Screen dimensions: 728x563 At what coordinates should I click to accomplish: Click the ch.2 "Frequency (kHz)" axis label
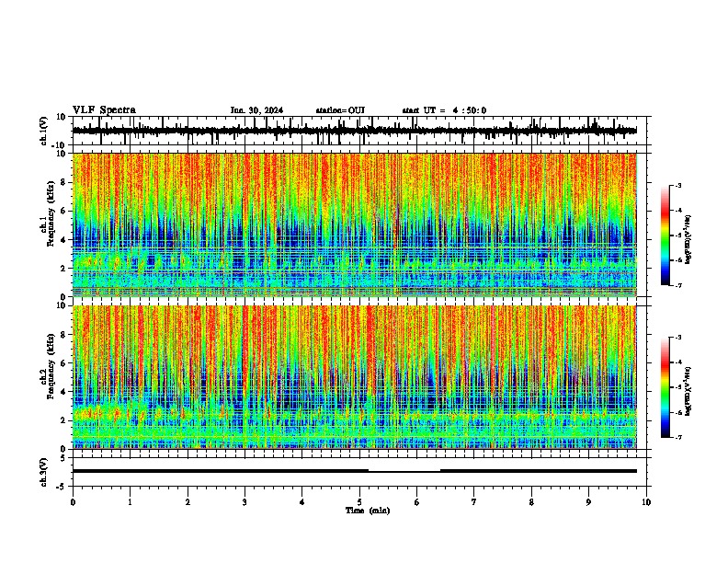coord(51,366)
